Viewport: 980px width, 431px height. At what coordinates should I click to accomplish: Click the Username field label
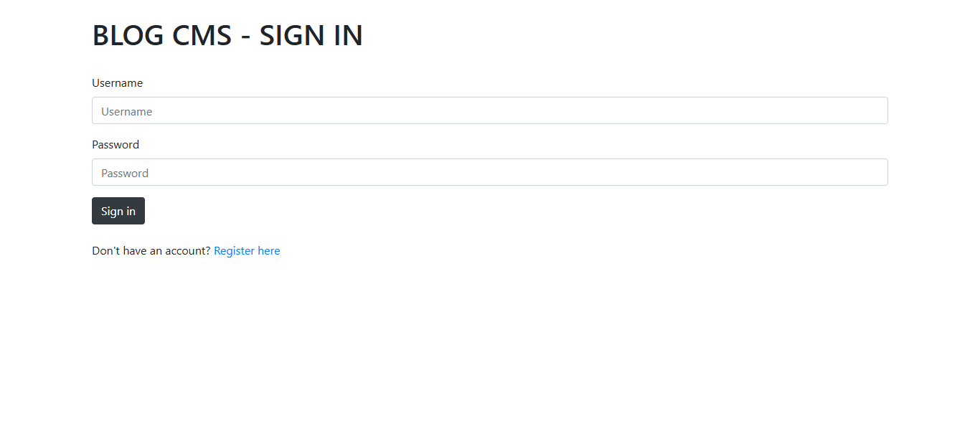click(x=117, y=82)
